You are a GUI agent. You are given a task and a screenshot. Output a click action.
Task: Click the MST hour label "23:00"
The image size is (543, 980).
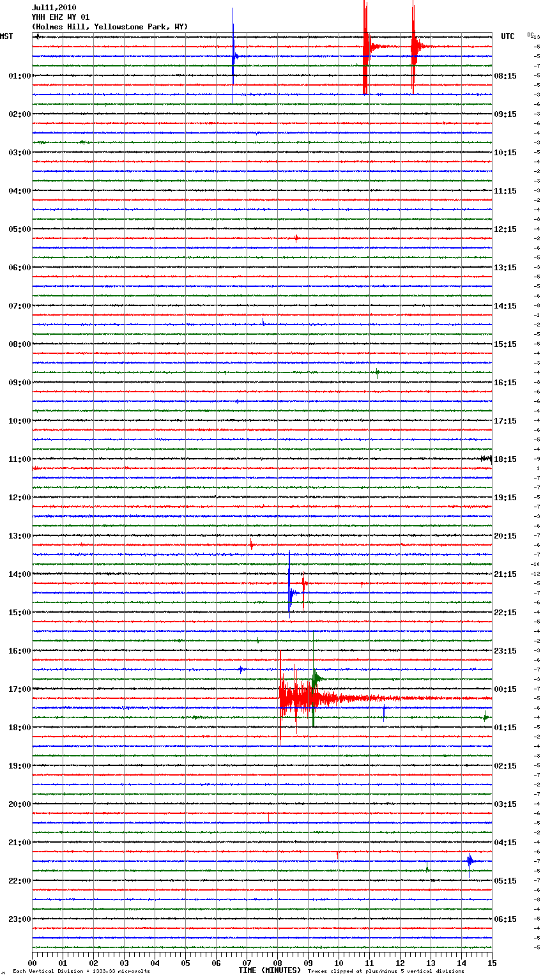[20, 919]
